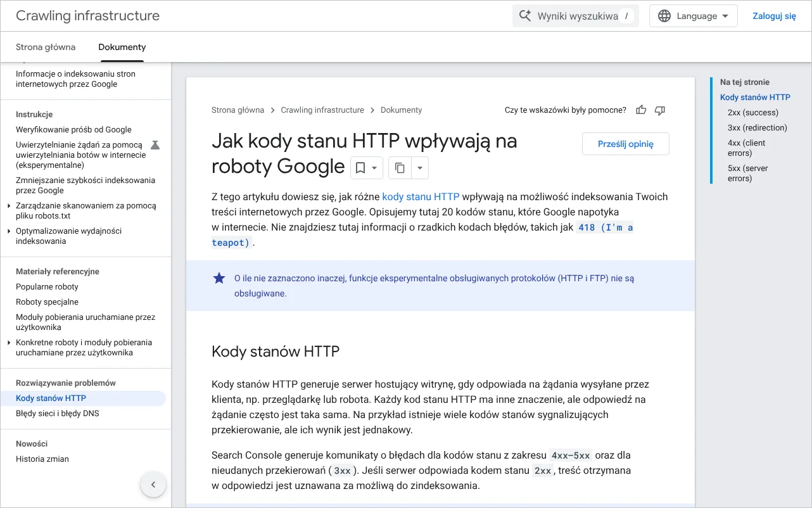This screenshot has width=812, height=508.
Task: Jump to 3xx (redirection) section
Action: tap(758, 128)
